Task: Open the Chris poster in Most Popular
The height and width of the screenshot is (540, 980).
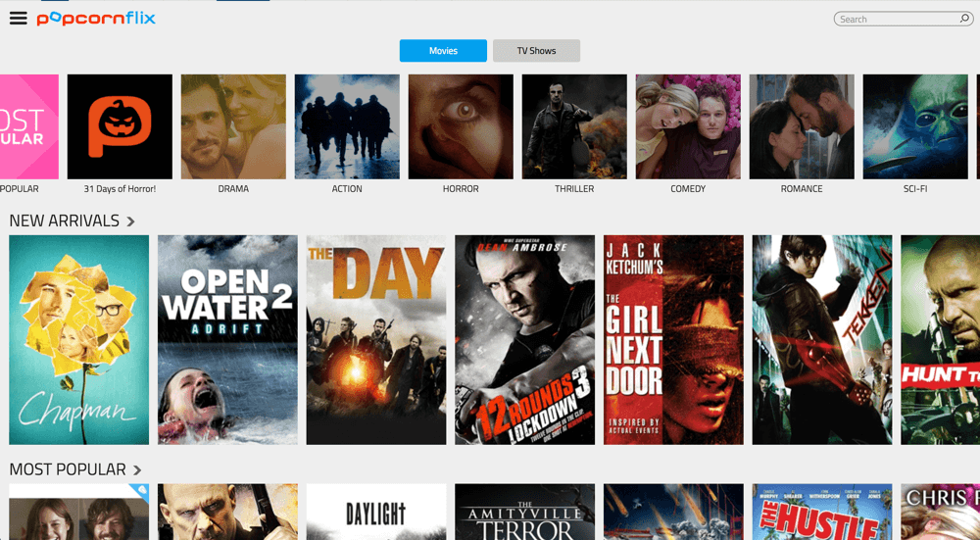Action: click(941, 512)
